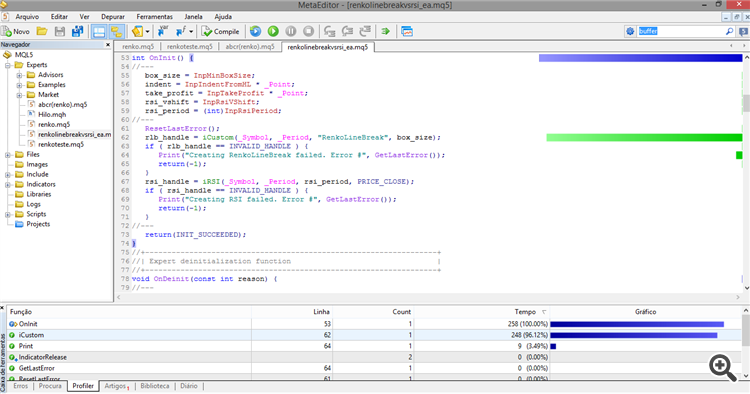The width and height of the screenshot is (750, 394).
Task: Expand the Advisors folder node
Action: [x=19, y=75]
